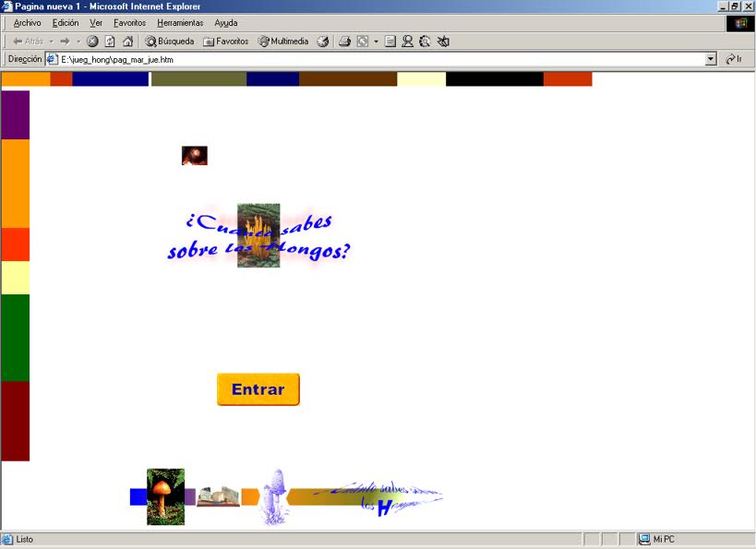Click the icon right of Print
Screen dimensions: 756x549
pyautogui.click(x=363, y=42)
